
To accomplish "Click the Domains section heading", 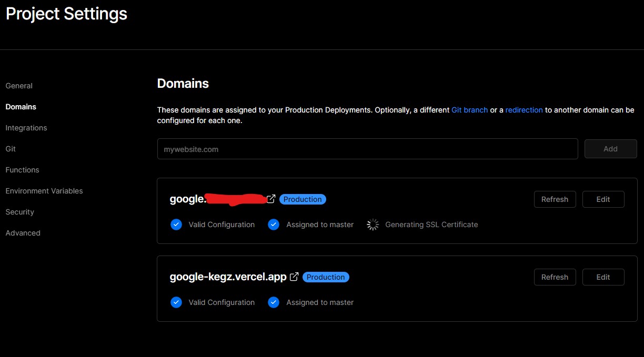I will click(x=183, y=83).
